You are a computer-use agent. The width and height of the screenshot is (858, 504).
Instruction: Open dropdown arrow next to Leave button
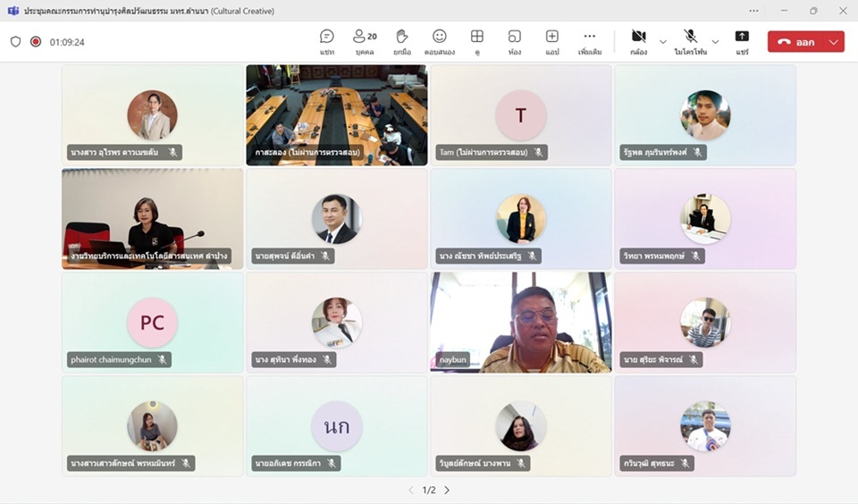point(834,42)
